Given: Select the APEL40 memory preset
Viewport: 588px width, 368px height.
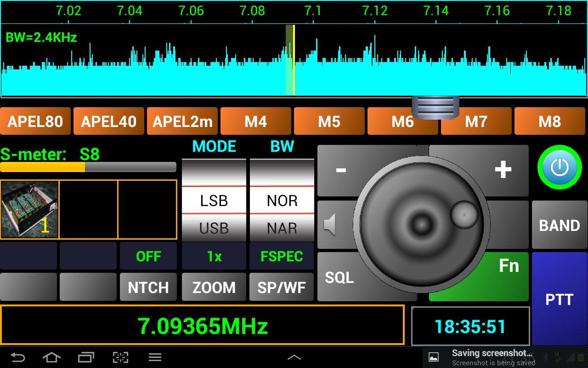Looking at the screenshot, I should point(108,121).
